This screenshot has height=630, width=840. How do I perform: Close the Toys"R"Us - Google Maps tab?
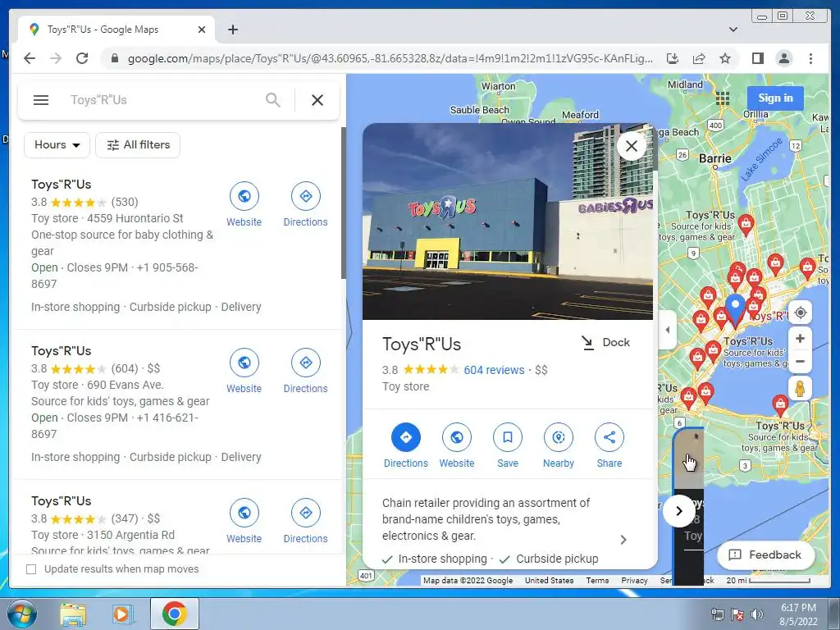coord(202,30)
